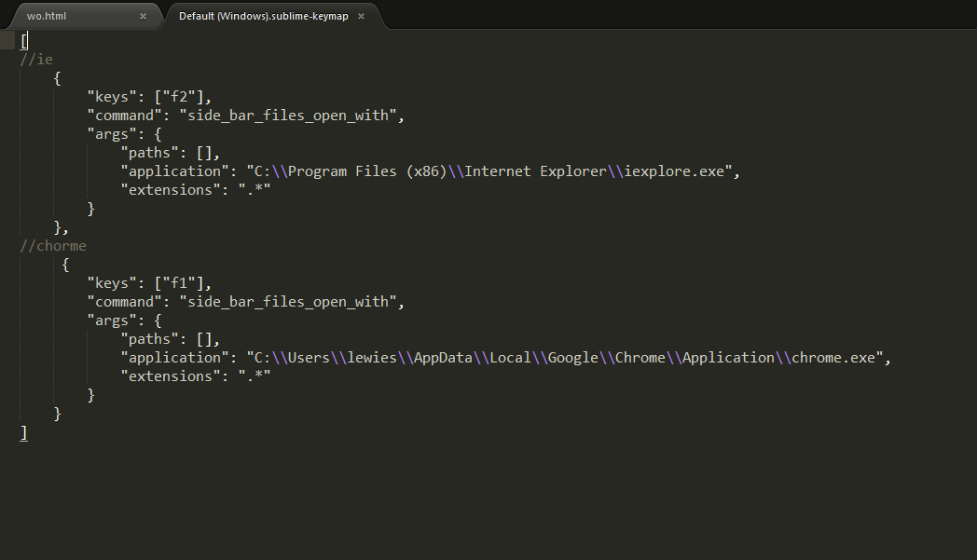Image resolution: width=977 pixels, height=560 pixels.
Task: Click the opening bracket on first line
Action: (23, 41)
